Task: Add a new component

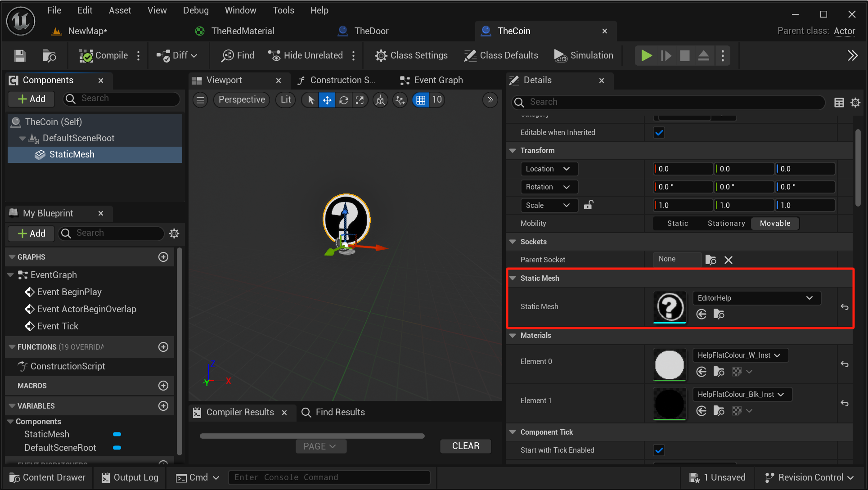Action: click(31, 99)
